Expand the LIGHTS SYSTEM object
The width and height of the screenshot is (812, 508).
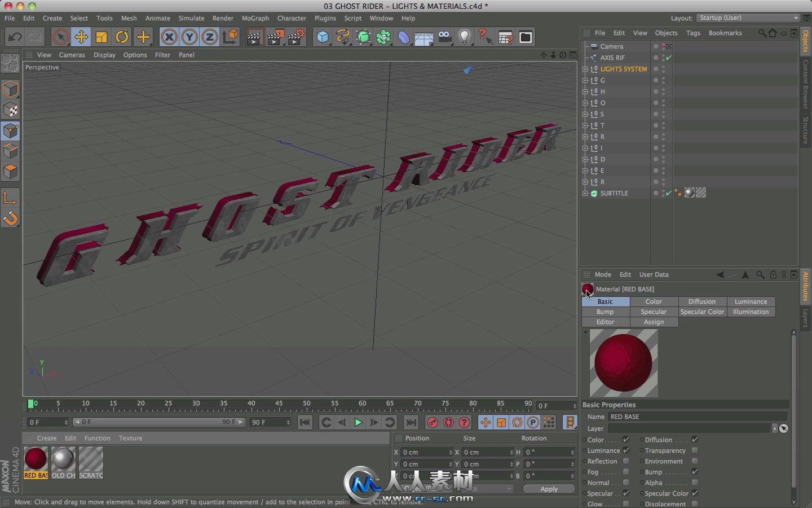pyautogui.click(x=585, y=69)
